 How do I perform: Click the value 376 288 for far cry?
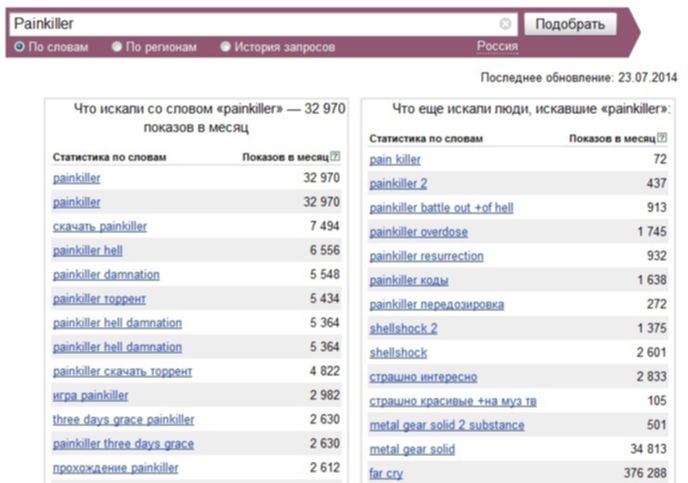645,472
